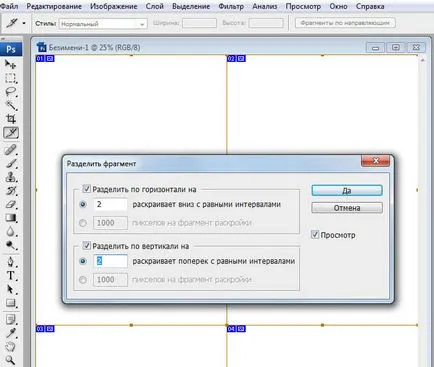
Task: Select the Slice tool in toolbox
Action: (11, 133)
